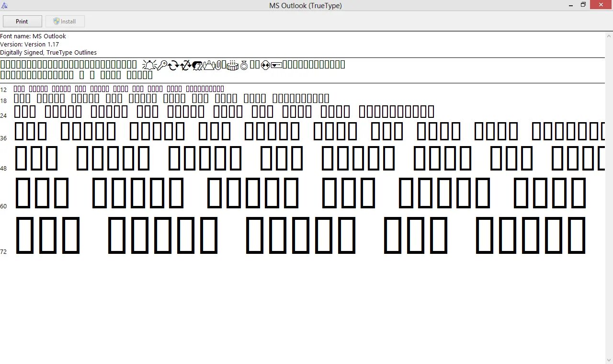Click the person face glyph
The height and width of the screenshot is (364, 613).
197,65
